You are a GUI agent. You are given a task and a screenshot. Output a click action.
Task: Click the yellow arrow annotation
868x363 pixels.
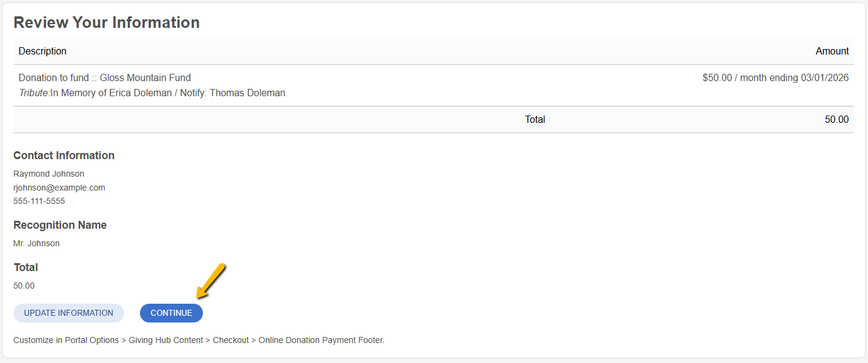click(211, 281)
